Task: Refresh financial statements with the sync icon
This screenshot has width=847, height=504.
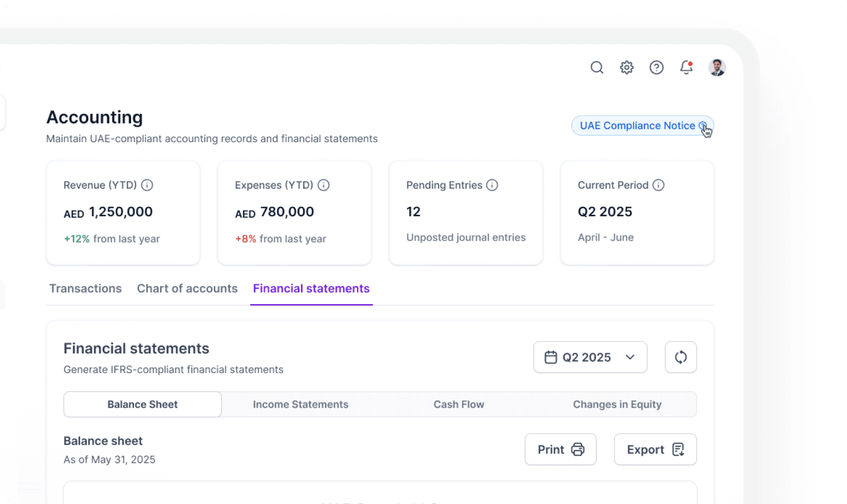Action: tap(680, 357)
